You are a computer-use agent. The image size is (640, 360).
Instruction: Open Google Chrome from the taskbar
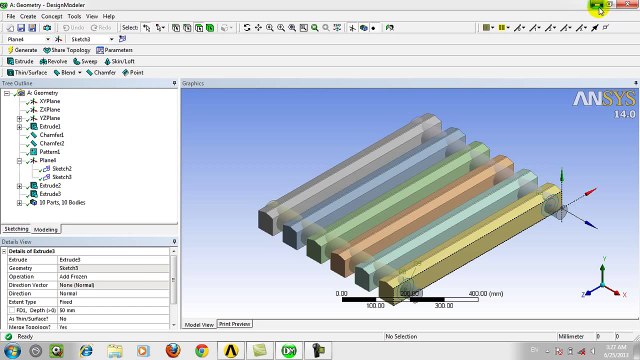(202, 350)
